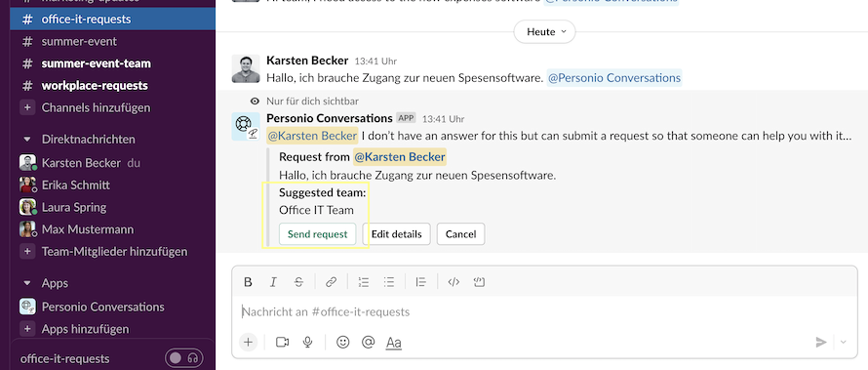Record an audio clip with microphone
The image size is (868, 370).
pyautogui.click(x=308, y=343)
